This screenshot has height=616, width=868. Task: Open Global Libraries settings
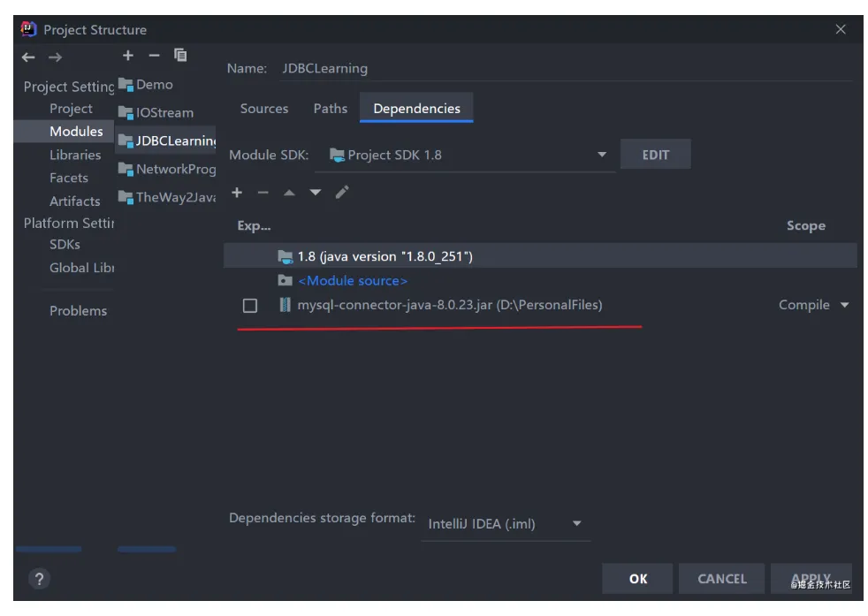click(81, 268)
